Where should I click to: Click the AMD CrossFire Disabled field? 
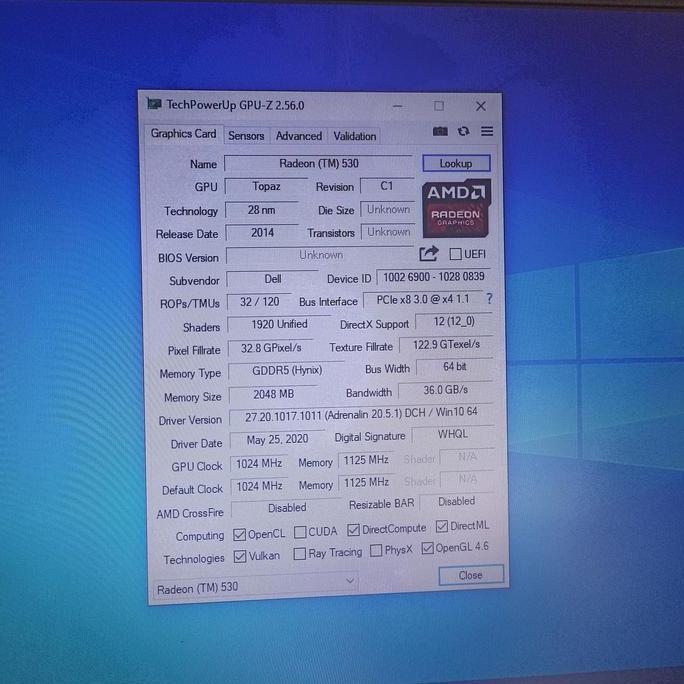287,508
